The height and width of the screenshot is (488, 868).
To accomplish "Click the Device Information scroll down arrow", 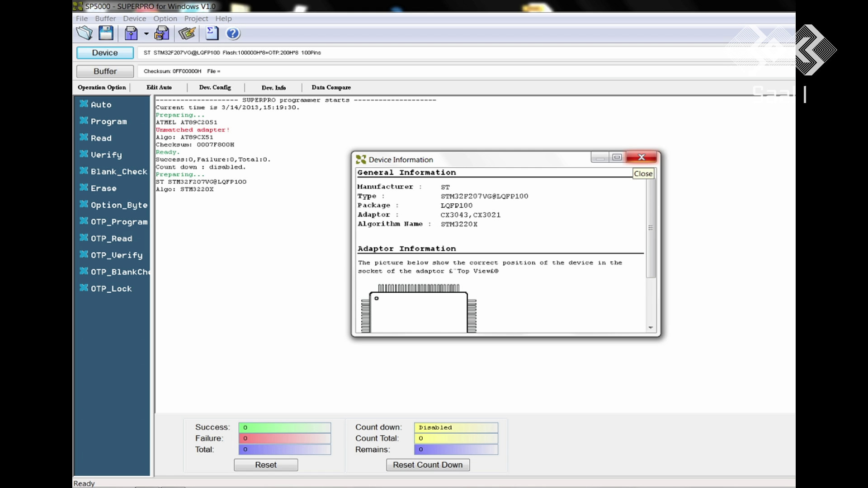I will 651,328.
